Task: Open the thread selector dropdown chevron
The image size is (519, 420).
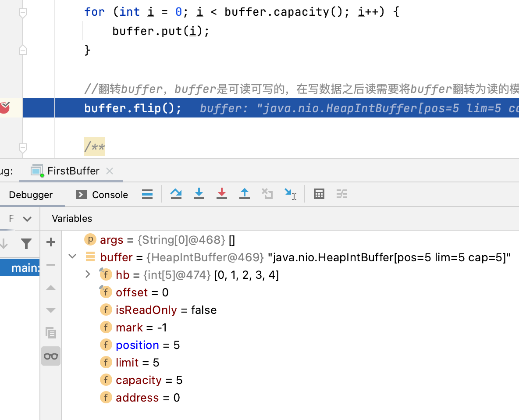Action: (27, 219)
